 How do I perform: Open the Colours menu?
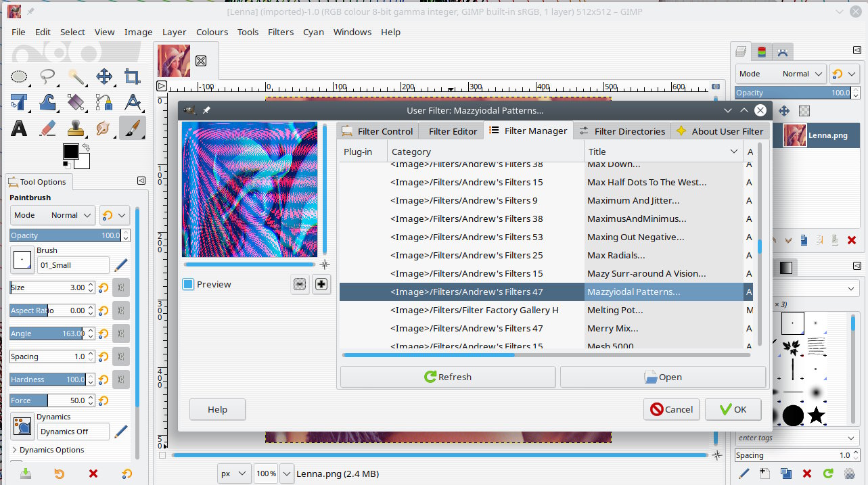tap(212, 32)
